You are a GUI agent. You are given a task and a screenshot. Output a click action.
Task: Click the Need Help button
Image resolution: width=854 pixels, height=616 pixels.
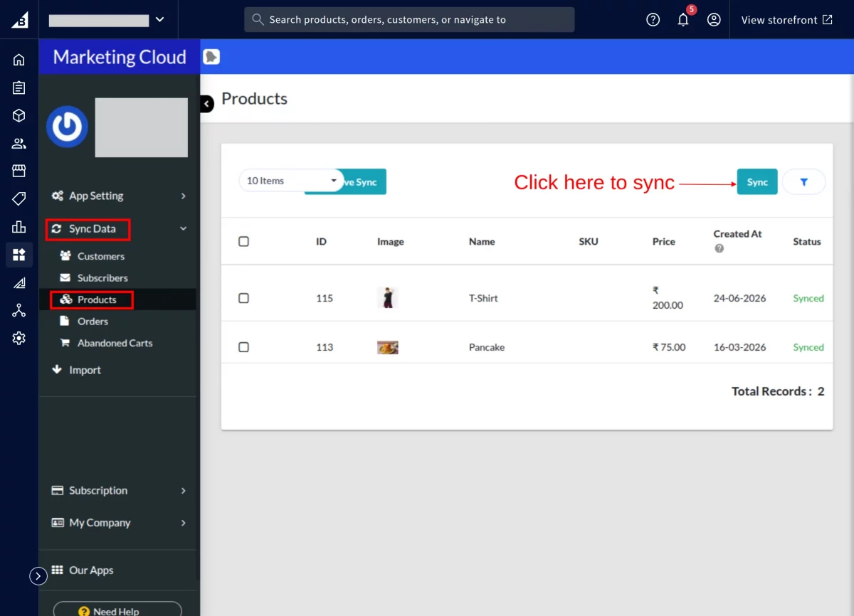[x=117, y=611]
